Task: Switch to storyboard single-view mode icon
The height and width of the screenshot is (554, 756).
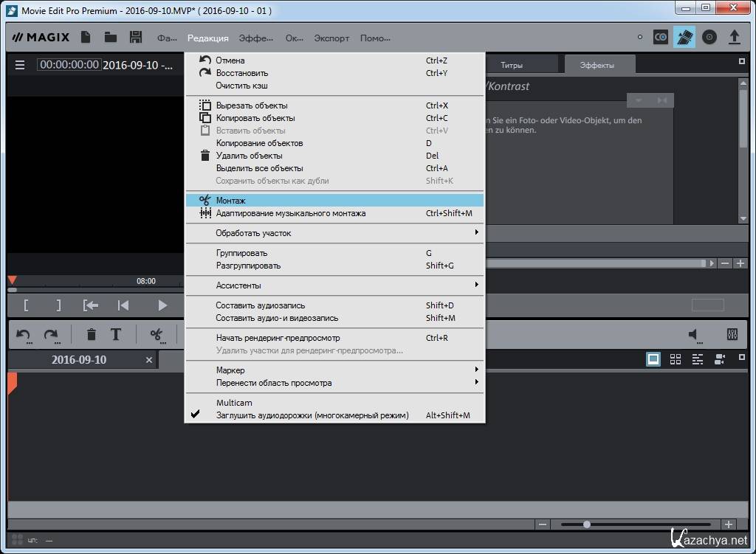Action: point(653,359)
